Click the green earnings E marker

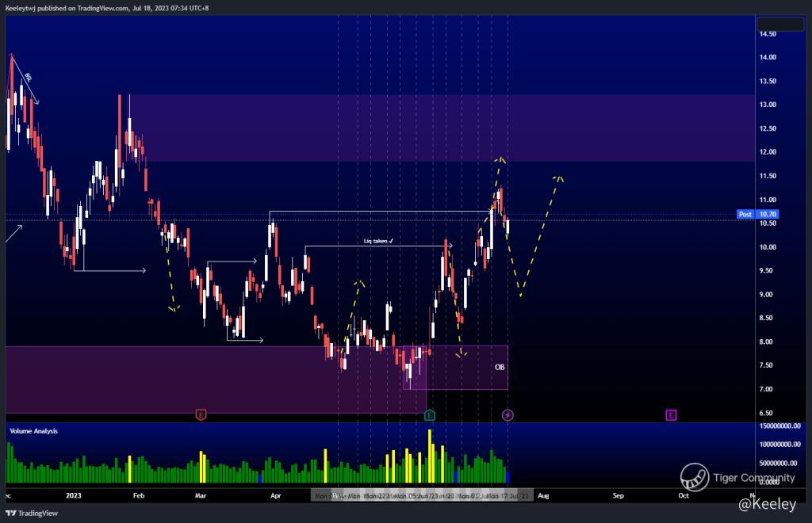click(429, 414)
